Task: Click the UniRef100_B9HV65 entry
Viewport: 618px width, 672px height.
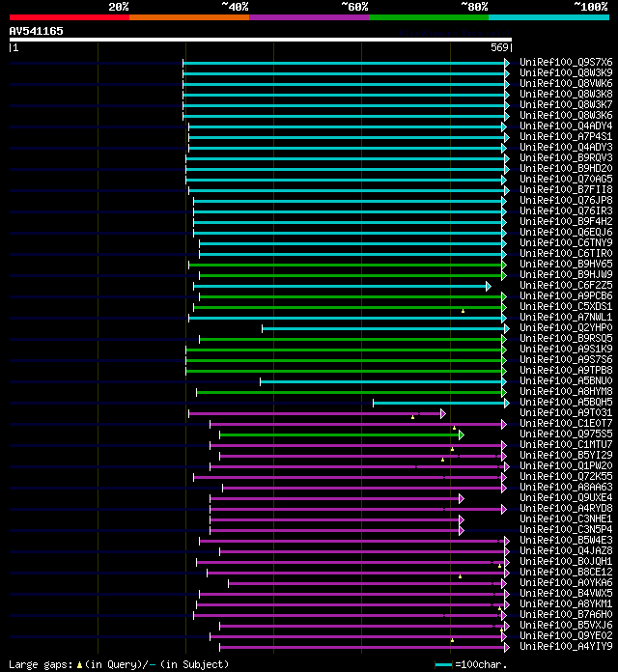Action: 566,264
